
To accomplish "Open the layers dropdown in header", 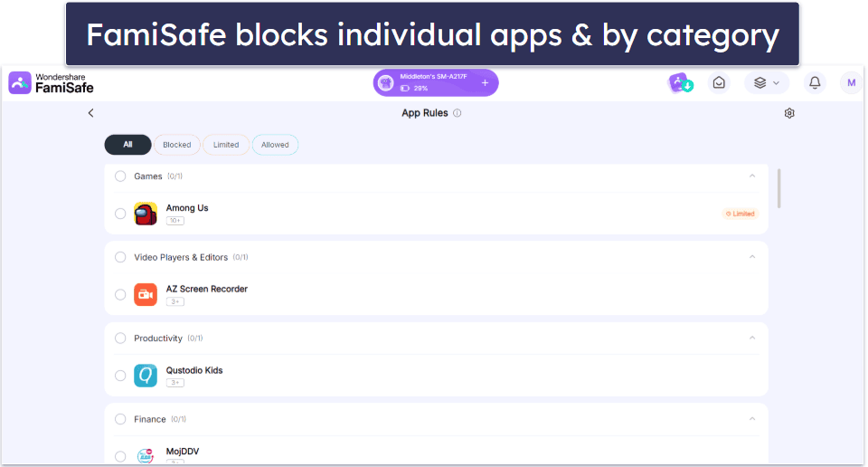I will click(x=766, y=83).
